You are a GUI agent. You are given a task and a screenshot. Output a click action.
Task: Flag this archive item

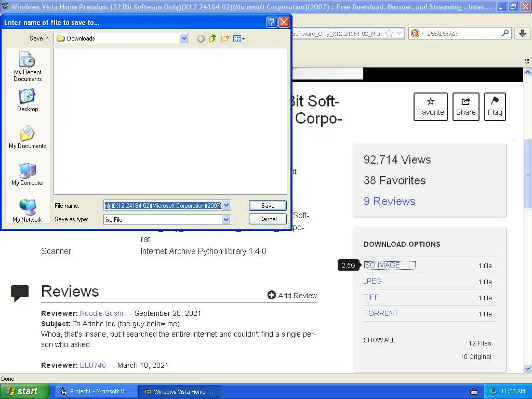[x=495, y=107]
